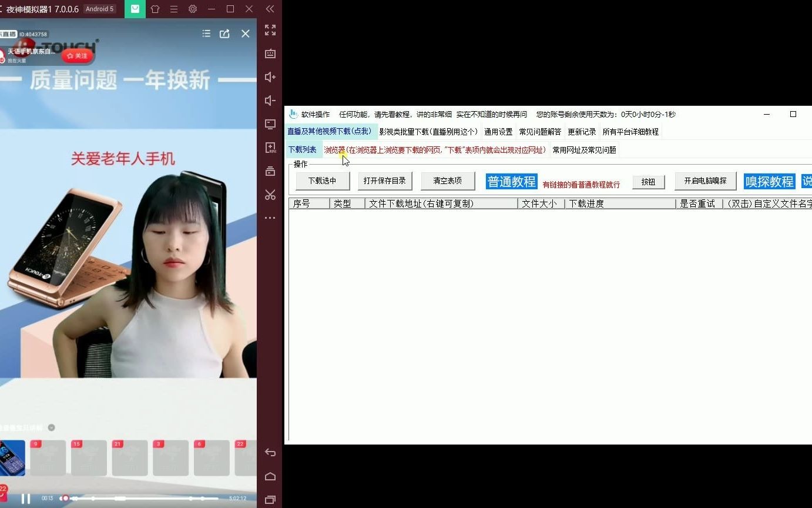Follow the streamer with 关注 button
Screen dimensions: 812x508
[x=78, y=56]
